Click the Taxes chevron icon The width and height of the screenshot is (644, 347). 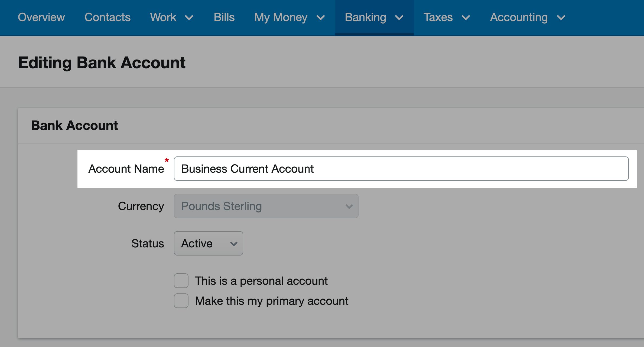coord(466,18)
